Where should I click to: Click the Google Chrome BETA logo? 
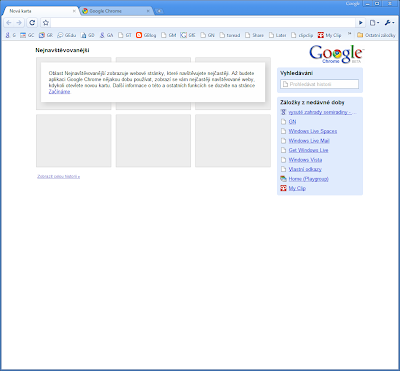click(x=336, y=54)
